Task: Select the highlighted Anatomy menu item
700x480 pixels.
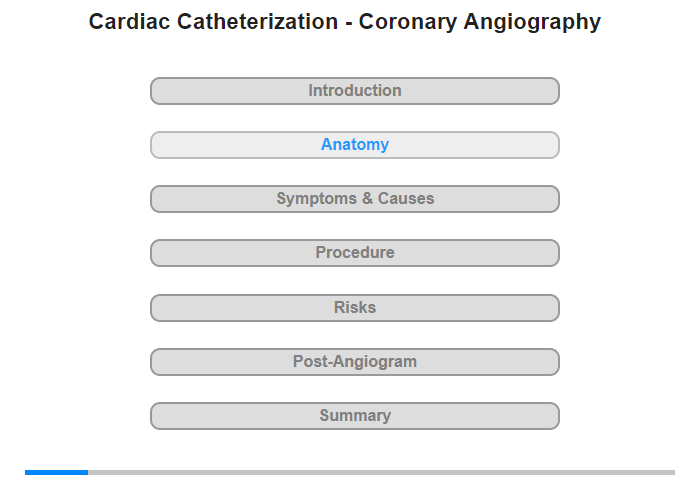Action: 355,145
